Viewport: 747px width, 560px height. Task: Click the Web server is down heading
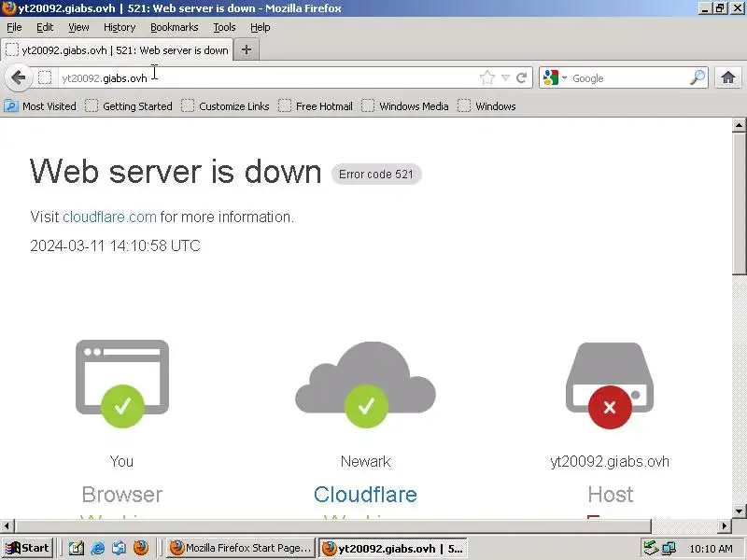pyautogui.click(x=176, y=172)
